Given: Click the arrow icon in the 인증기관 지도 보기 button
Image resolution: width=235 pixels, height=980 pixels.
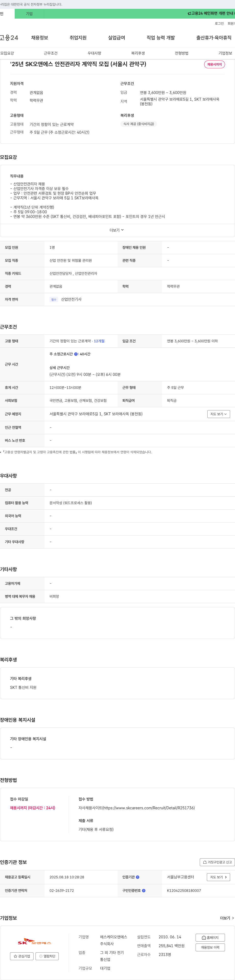Looking at the screenshot, I should pyautogui.click(x=226, y=877).
